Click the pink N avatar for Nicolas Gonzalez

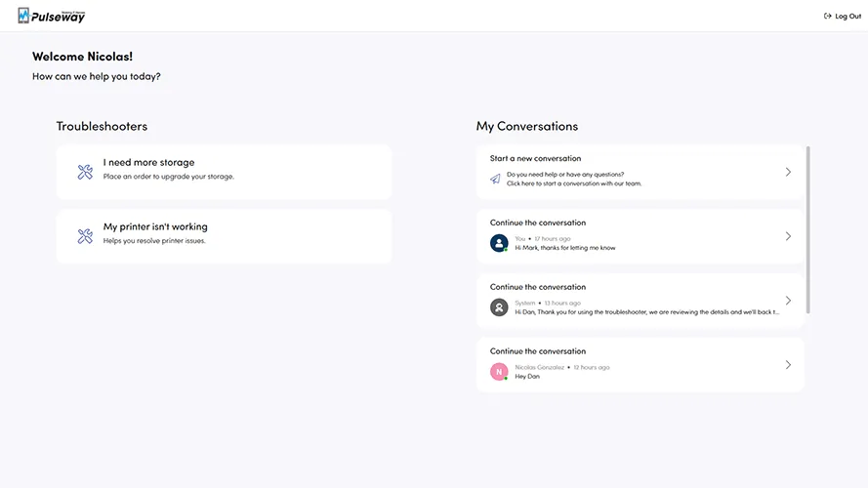click(499, 371)
